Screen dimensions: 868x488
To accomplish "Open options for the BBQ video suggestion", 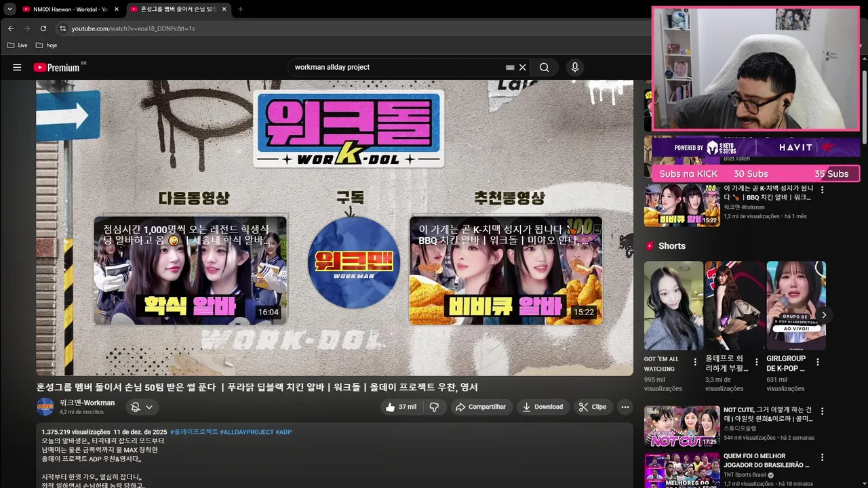I will [x=822, y=190].
